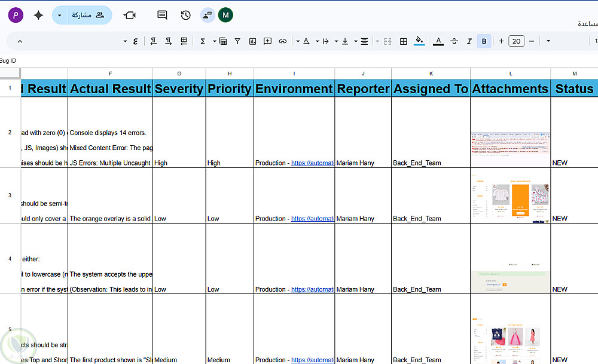This screenshot has height=364, width=598.
Task: Open text wrapping dropdown arrow
Action: pyautogui.click(x=317, y=41)
